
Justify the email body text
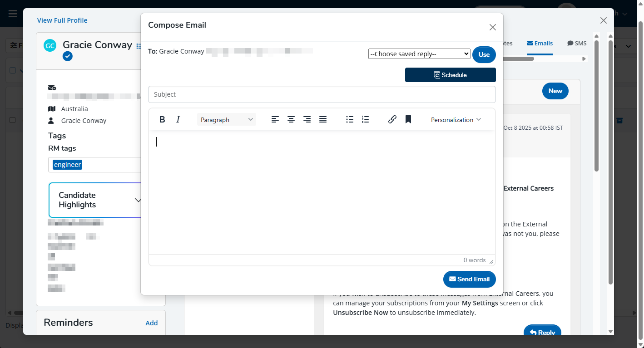pos(323,120)
